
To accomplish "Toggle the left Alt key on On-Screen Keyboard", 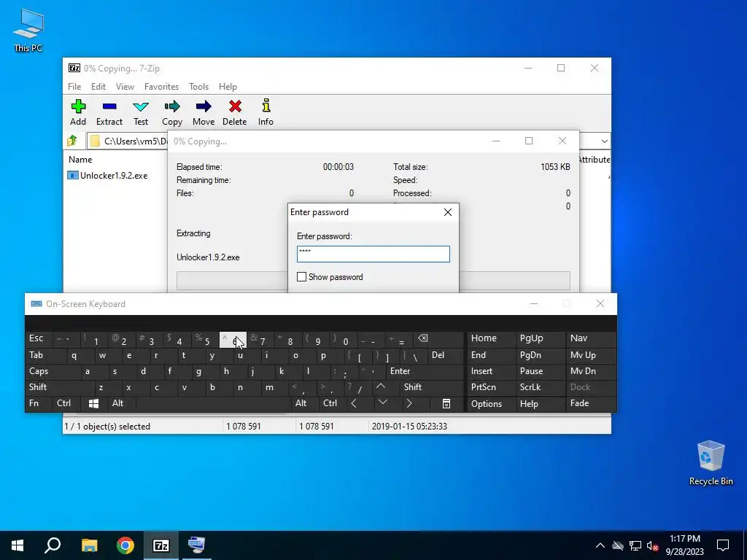I will (122, 403).
